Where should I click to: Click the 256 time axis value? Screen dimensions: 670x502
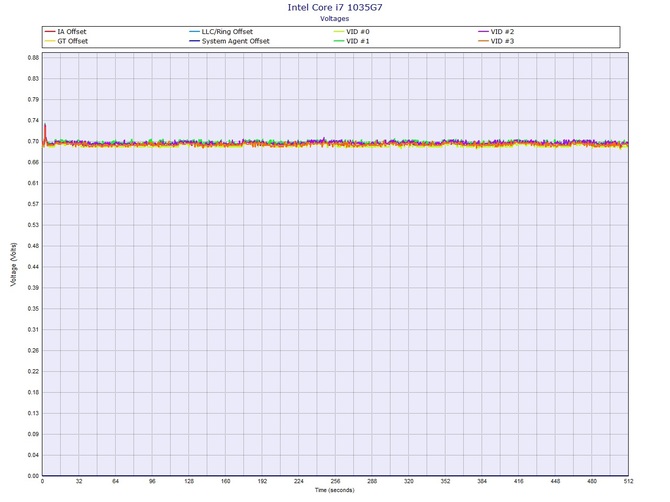[335, 481]
